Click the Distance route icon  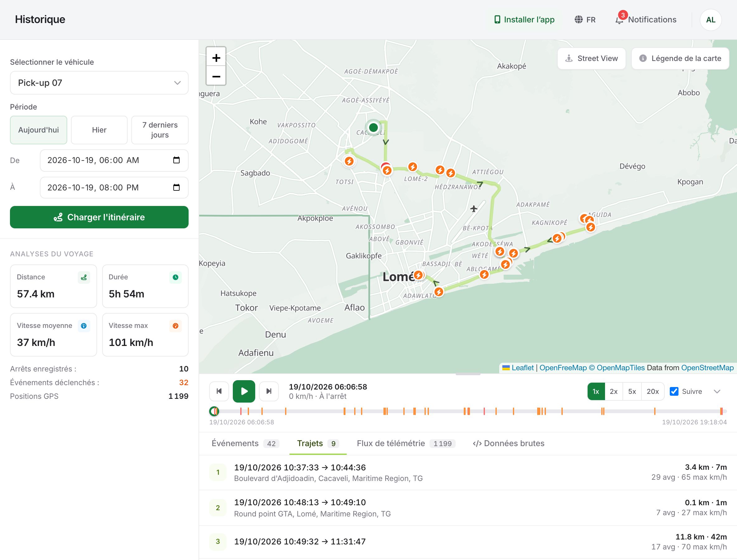(x=84, y=277)
